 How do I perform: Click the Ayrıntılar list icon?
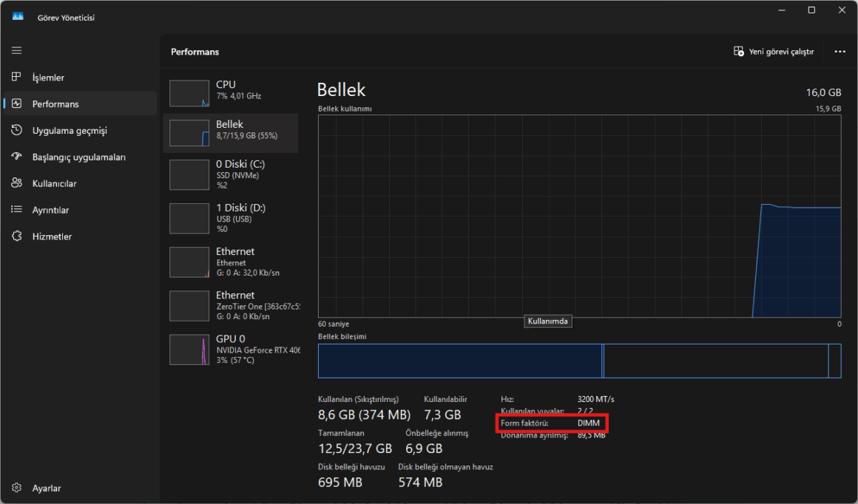click(x=16, y=209)
